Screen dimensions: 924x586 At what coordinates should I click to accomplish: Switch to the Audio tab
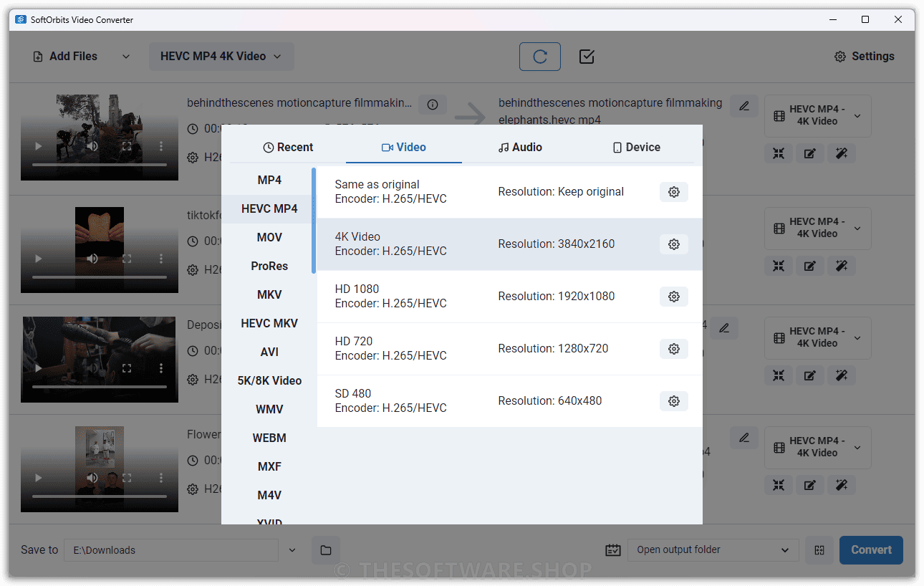click(521, 148)
